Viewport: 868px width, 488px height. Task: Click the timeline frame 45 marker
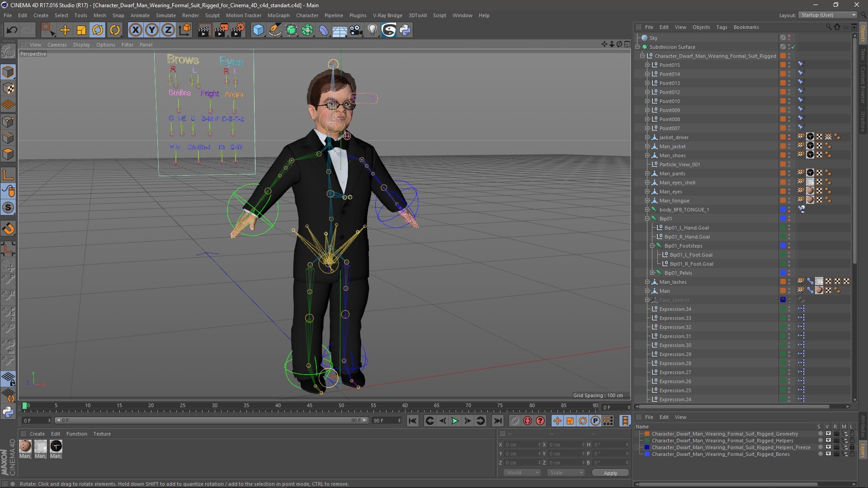(x=309, y=406)
